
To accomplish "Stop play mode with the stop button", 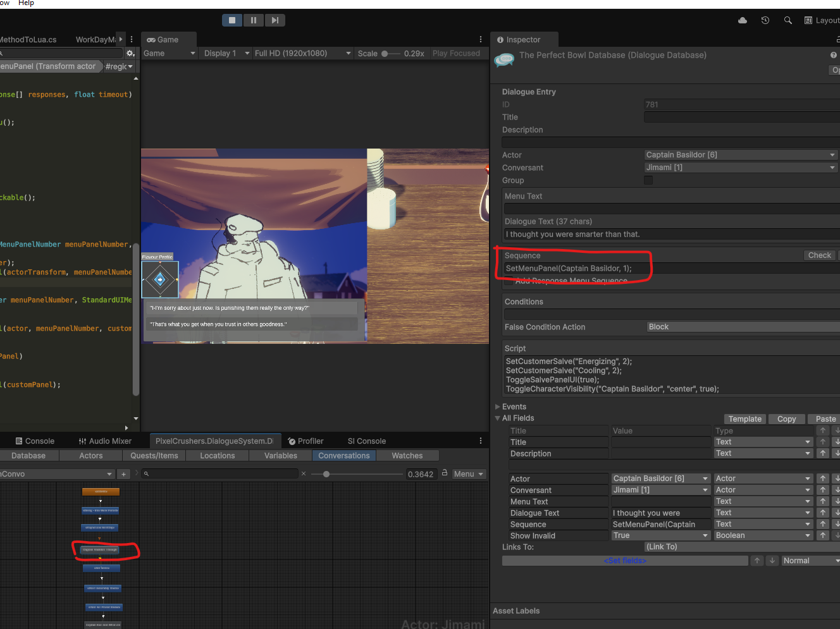I will click(232, 20).
